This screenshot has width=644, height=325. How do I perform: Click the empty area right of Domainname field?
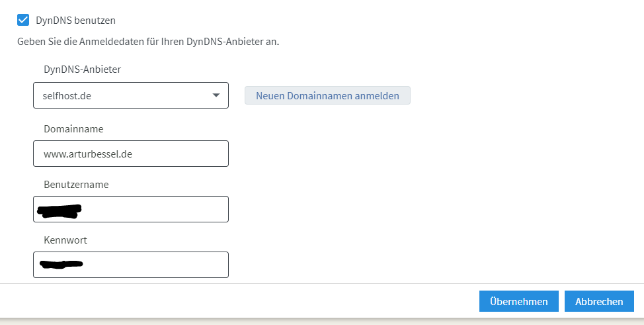[397, 154]
